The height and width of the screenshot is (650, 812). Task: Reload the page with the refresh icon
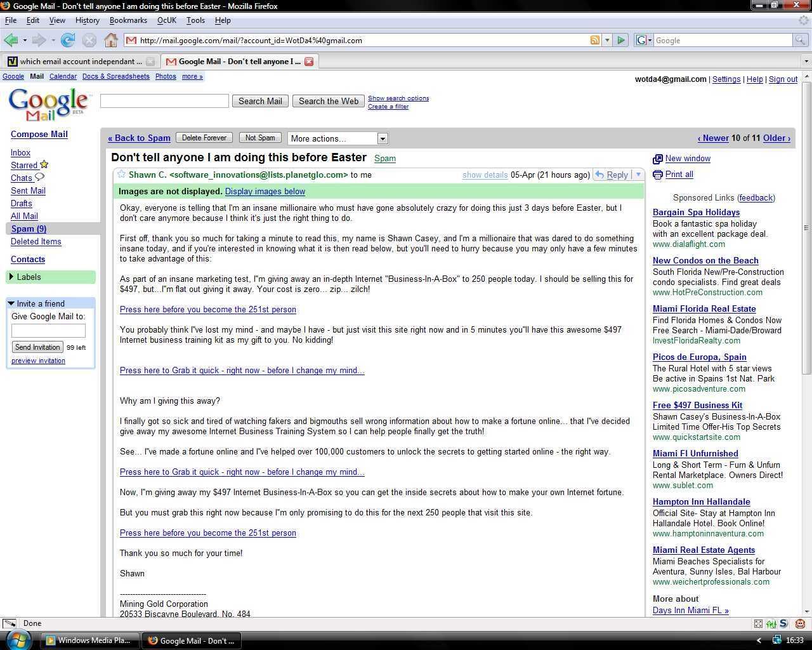tap(68, 41)
